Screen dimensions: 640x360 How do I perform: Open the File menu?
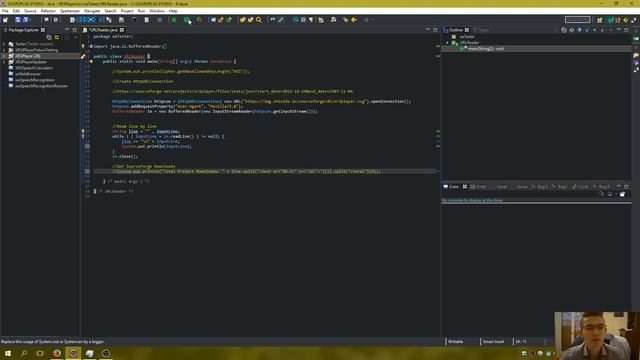pos(5,11)
